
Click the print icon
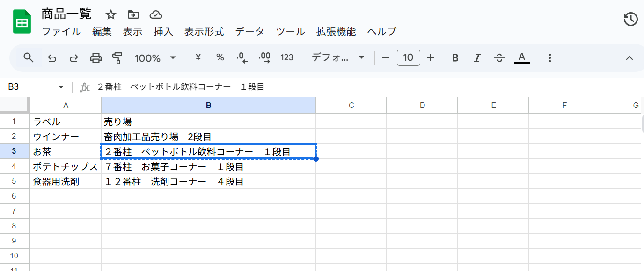[95, 58]
